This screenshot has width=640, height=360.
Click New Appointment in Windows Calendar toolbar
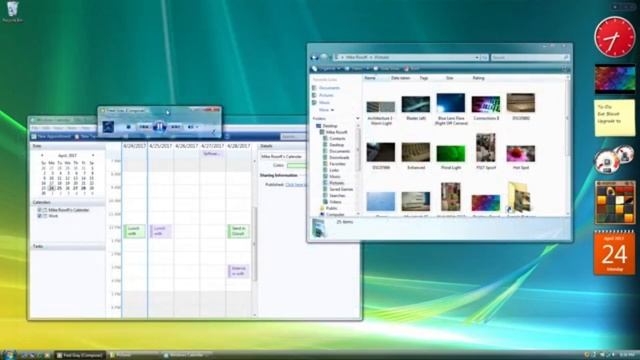(x=51, y=136)
